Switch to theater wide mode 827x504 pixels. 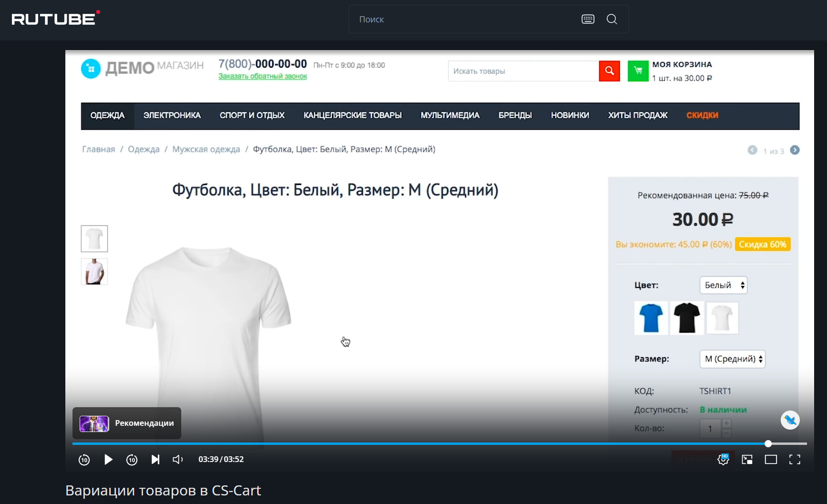tap(771, 459)
